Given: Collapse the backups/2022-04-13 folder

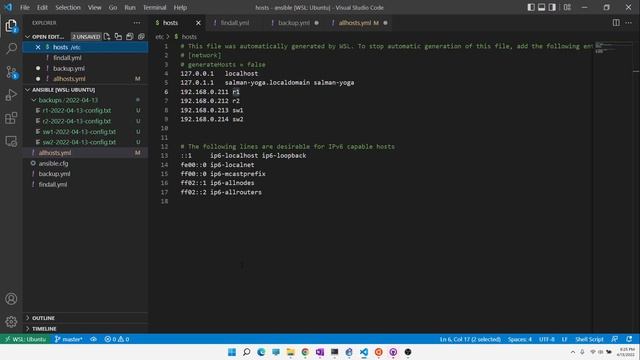Looking at the screenshot, I should [x=34, y=100].
